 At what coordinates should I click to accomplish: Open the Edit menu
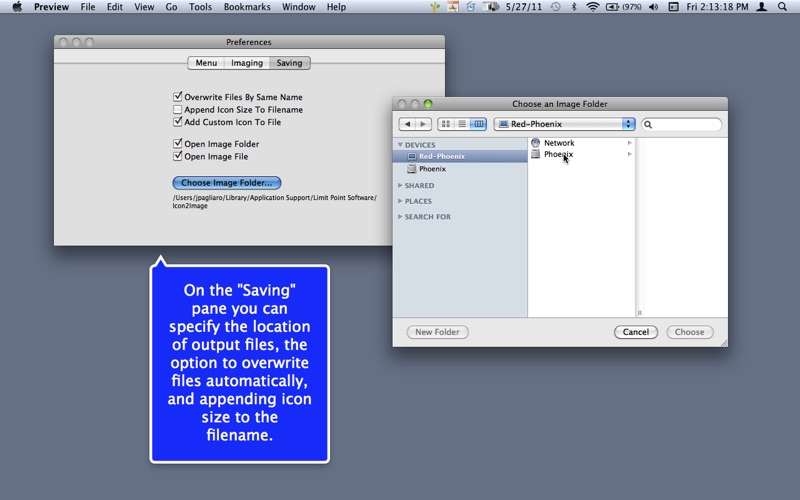pyautogui.click(x=114, y=7)
